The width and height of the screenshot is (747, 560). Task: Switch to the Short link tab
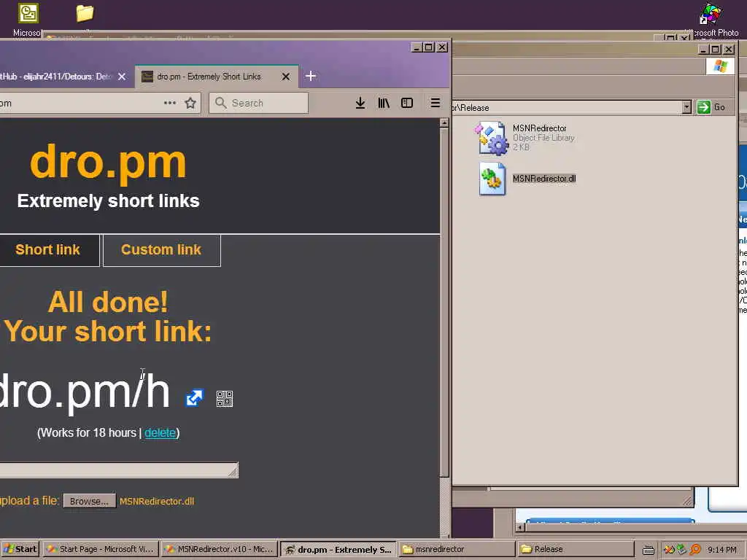(x=47, y=249)
